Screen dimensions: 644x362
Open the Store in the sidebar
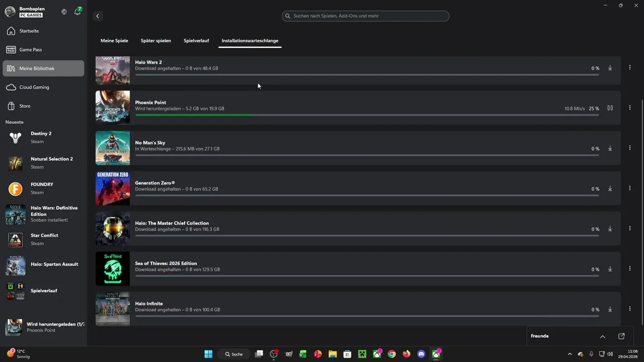[x=43, y=106]
